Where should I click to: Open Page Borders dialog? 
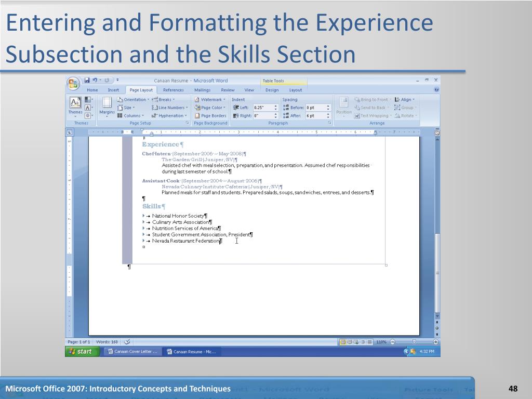pos(210,116)
